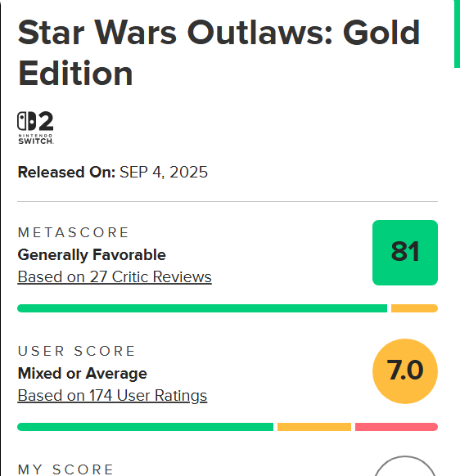Click the green Metascore 81 badge
Viewport: 460px width, 476px height.
point(405,253)
